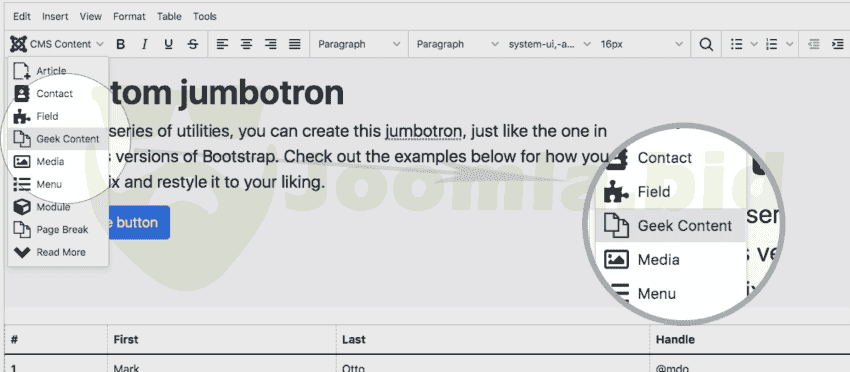Expand numbered list style options arrow

click(x=789, y=44)
